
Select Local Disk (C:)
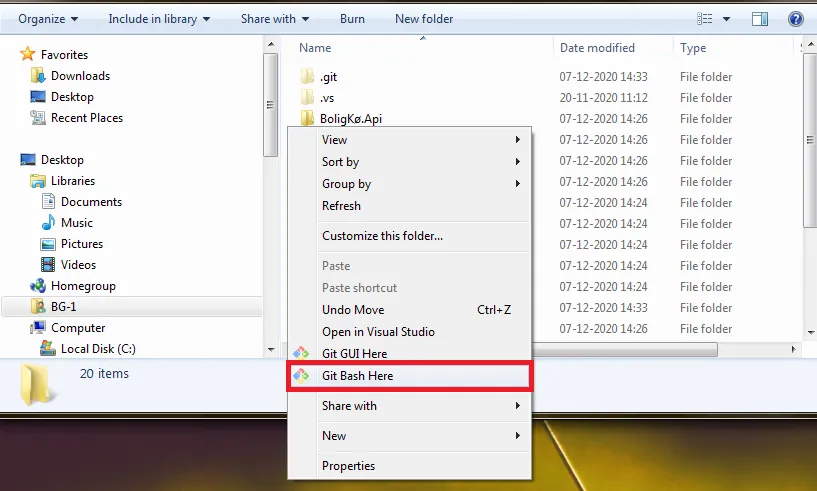coord(98,349)
